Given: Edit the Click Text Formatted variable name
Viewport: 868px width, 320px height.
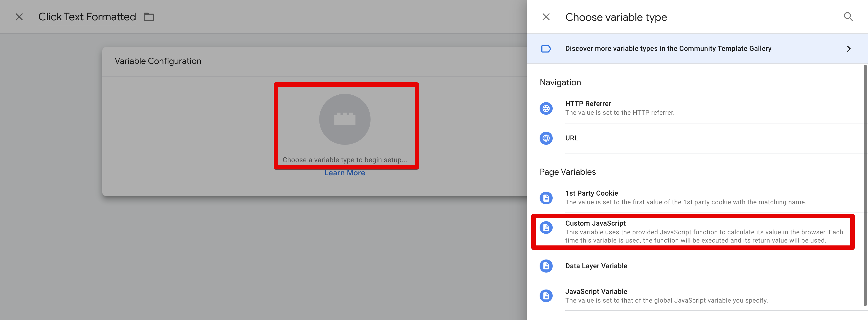Looking at the screenshot, I should point(87,17).
